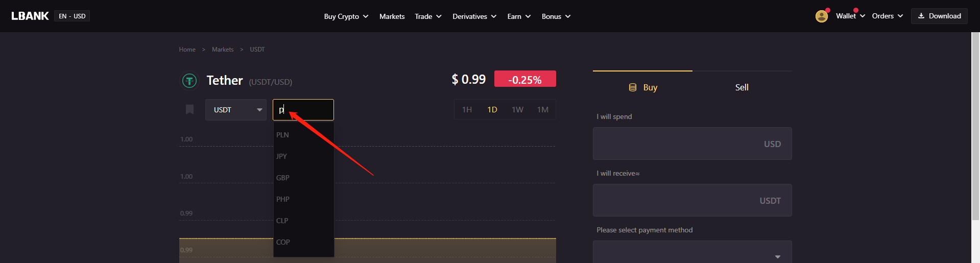The image size is (980, 263).
Task: Click the Home breadcrumb link
Action: pyautogui.click(x=187, y=50)
